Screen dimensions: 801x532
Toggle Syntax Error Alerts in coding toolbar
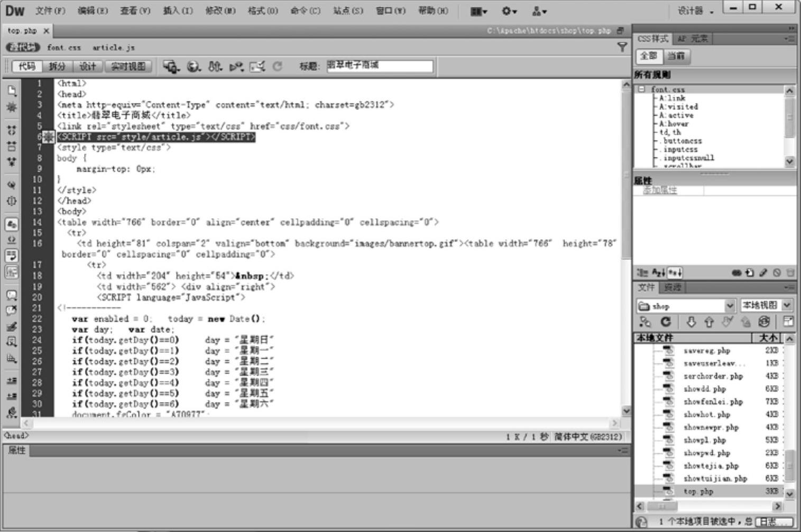(x=11, y=272)
